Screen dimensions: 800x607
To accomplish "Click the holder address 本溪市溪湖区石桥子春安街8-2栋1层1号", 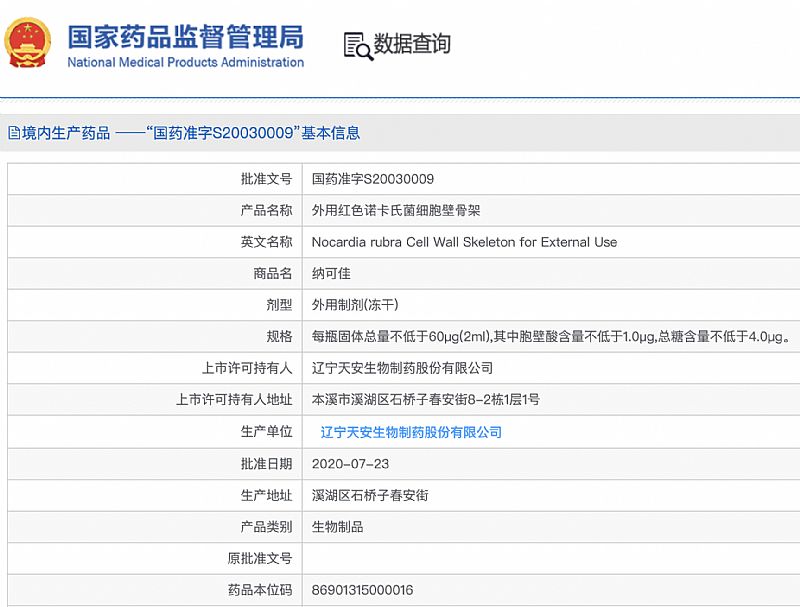I will coord(426,400).
